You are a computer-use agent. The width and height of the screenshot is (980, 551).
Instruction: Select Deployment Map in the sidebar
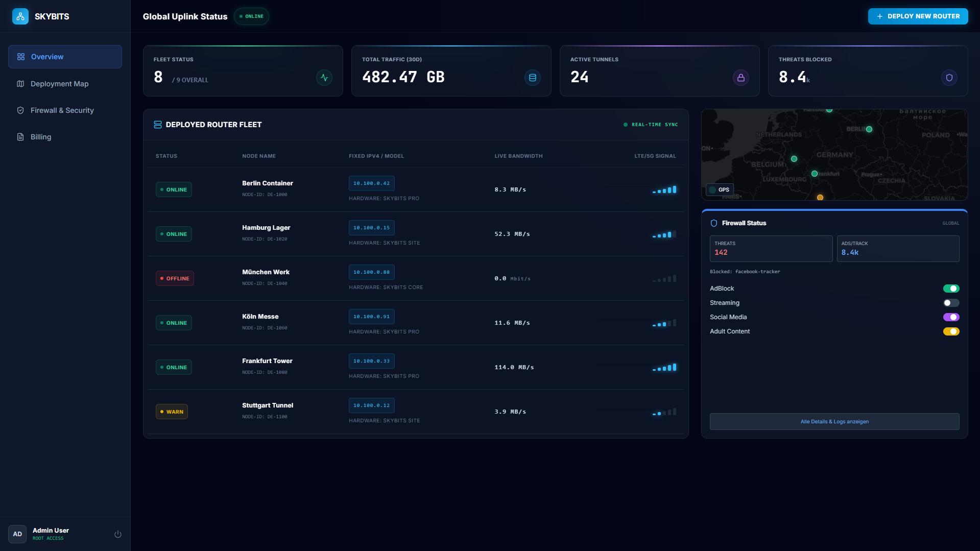[59, 84]
